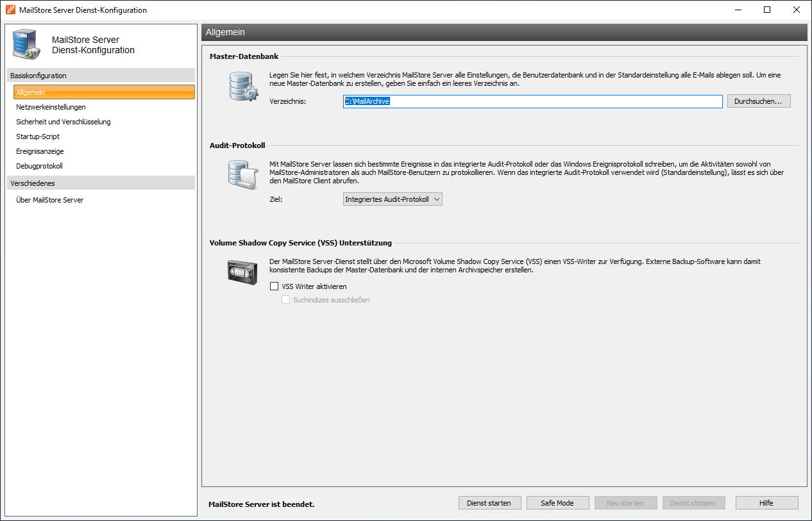Viewport: 812px width, 521px height.
Task: Click the Allgemein panel title bar
Action: 504,32
